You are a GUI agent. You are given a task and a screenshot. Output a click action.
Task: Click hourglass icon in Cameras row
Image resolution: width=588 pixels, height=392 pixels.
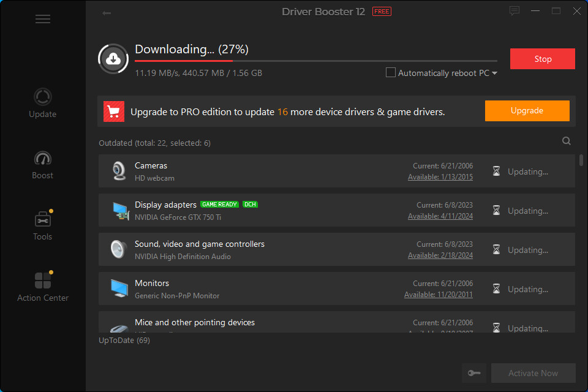click(496, 171)
